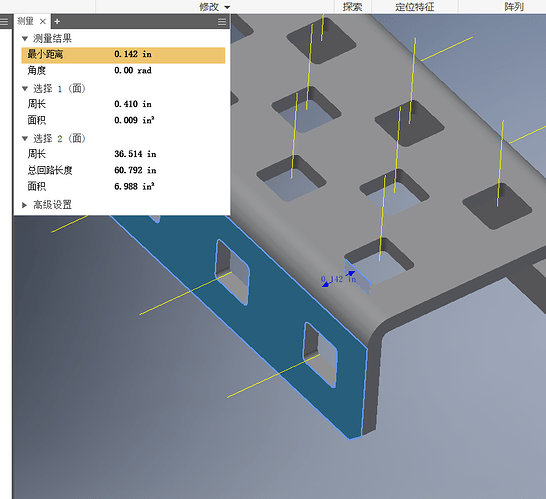Image resolution: width=546 pixels, height=499 pixels.
Task: Expand the 高级设置 section
Action: click(24, 205)
